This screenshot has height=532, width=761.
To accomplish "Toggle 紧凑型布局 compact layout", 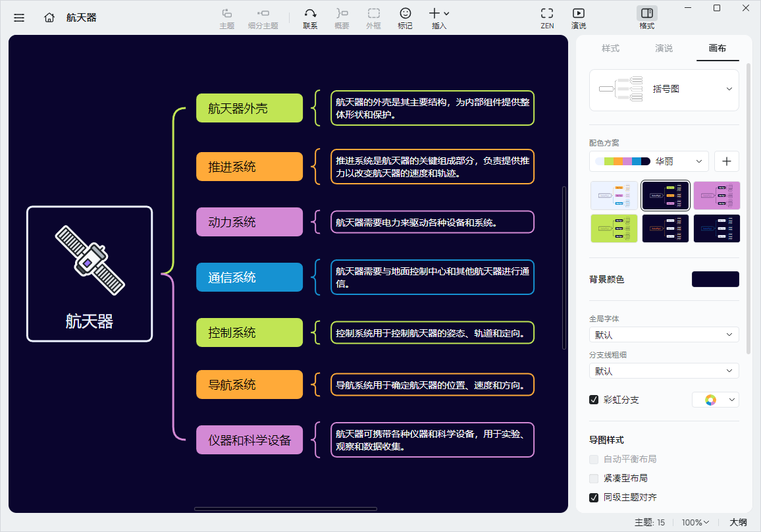I will click(593, 478).
